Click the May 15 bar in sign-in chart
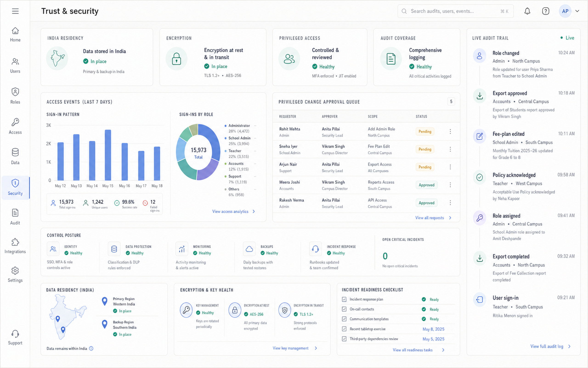The width and height of the screenshot is (588, 368). click(x=108, y=155)
